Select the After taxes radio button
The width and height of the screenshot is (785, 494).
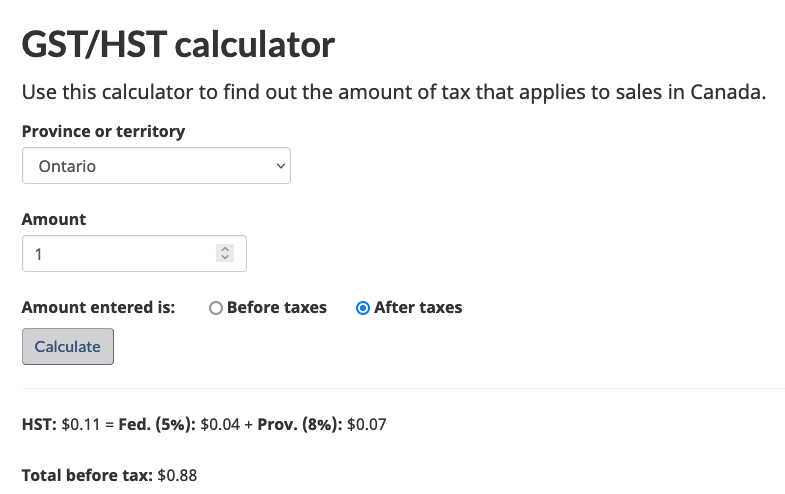coord(363,308)
